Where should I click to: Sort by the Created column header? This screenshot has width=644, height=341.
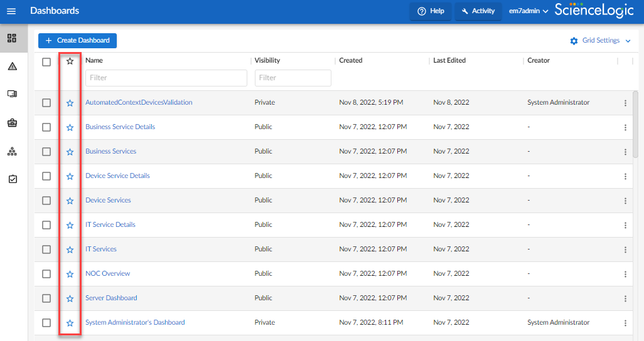(x=351, y=61)
